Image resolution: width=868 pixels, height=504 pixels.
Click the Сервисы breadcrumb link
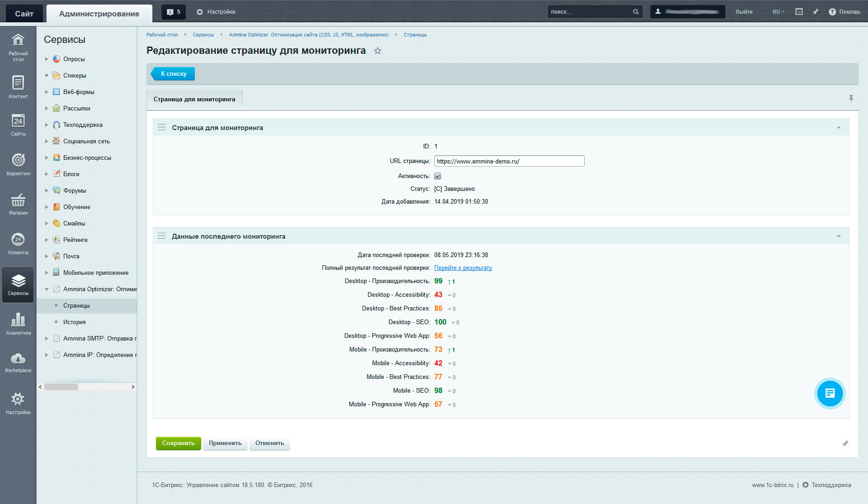pyautogui.click(x=203, y=35)
